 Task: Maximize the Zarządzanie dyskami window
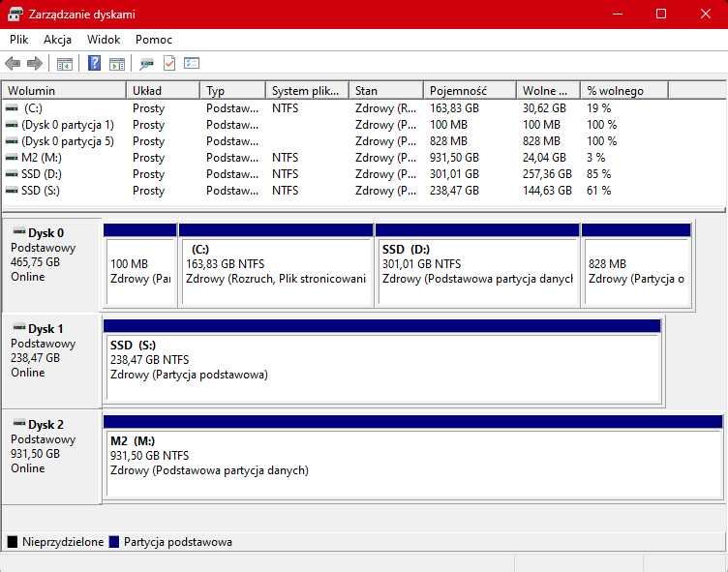[661, 14]
